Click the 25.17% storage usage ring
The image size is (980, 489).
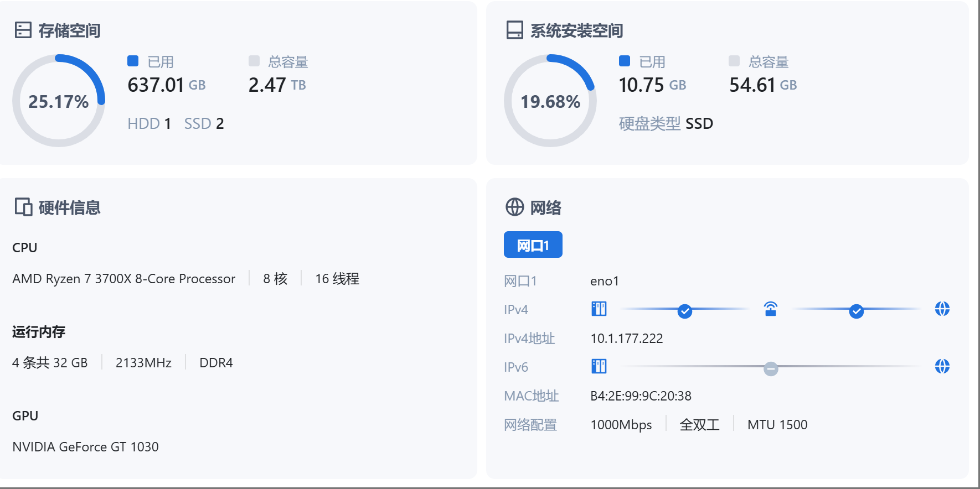coord(58,101)
